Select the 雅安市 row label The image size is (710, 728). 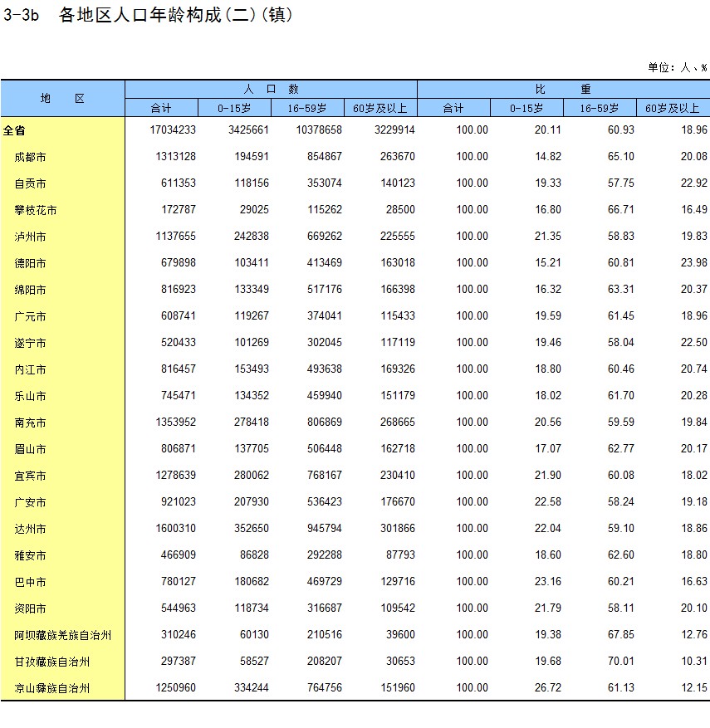pyautogui.click(x=30, y=555)
